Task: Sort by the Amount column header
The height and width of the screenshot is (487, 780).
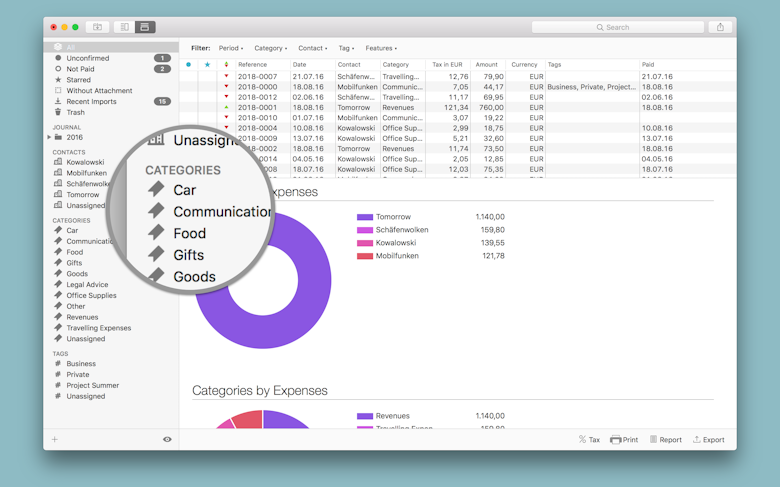Action: pos(488,65)
